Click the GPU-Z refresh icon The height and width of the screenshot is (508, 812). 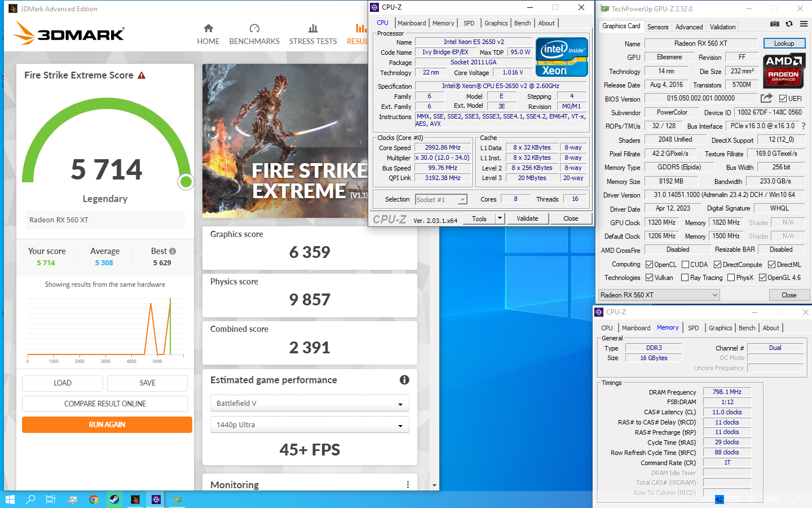pos(789,24)
